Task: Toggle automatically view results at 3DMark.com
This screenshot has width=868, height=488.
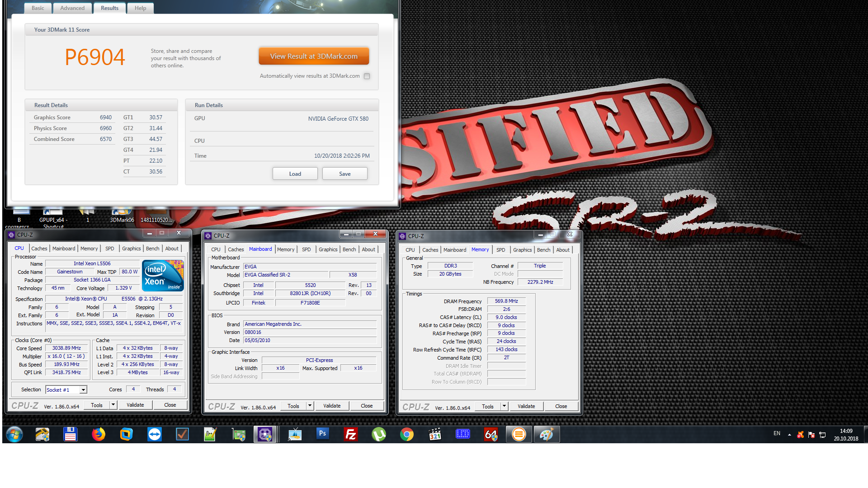Action: pos(367,76)
